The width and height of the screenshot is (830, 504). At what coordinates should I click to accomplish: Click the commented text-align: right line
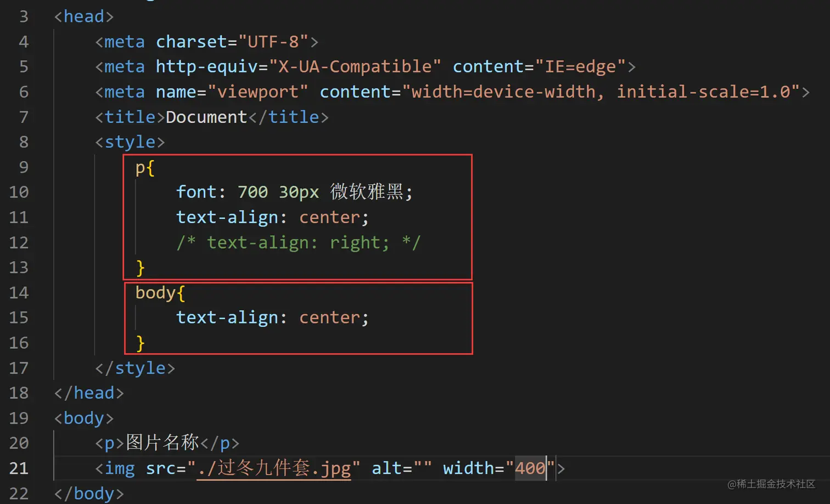298,242
